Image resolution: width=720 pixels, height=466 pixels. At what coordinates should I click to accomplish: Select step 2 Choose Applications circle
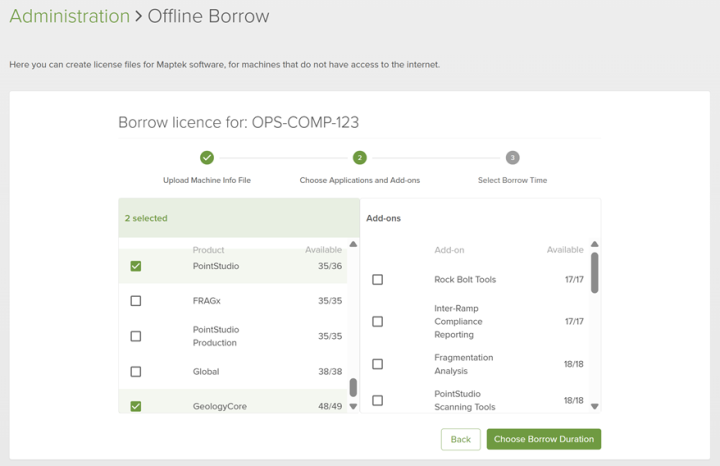[x=360, y=158]
